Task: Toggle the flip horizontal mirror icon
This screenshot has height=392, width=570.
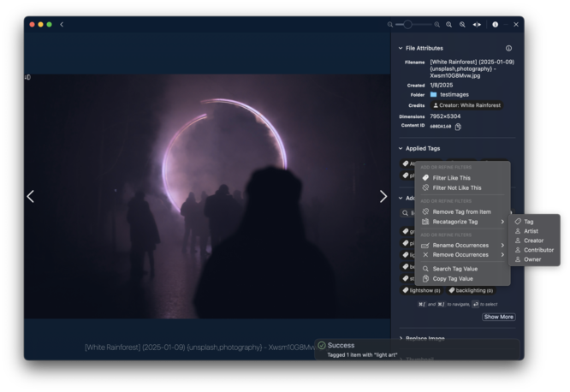Action: coord(477,24)
